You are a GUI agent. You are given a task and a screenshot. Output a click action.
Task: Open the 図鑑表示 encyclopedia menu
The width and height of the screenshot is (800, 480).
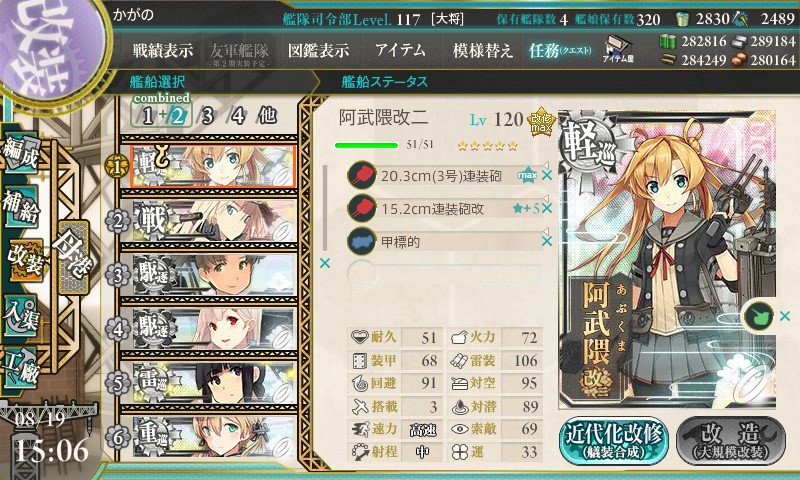[x=318, y=50]
